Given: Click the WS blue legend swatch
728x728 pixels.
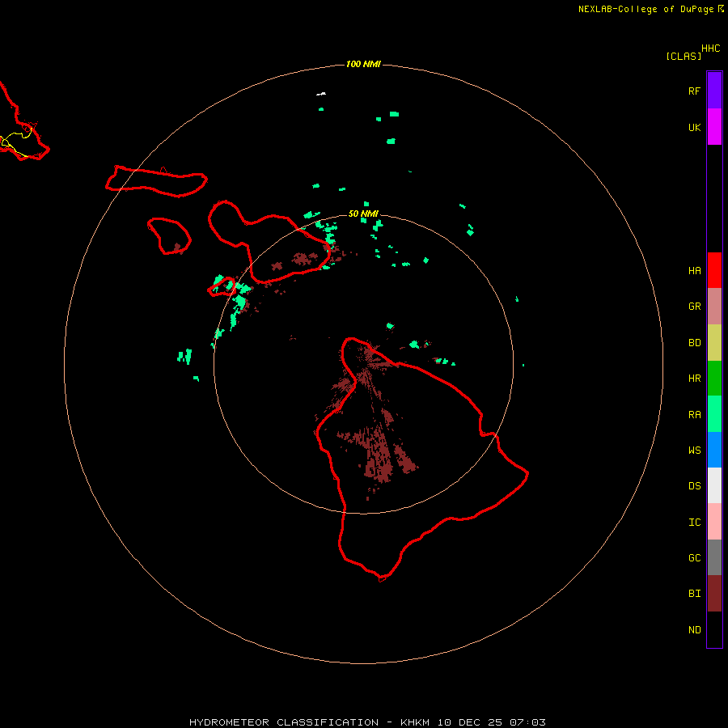Looking at the screenshot, I should [x=714, y=450].
